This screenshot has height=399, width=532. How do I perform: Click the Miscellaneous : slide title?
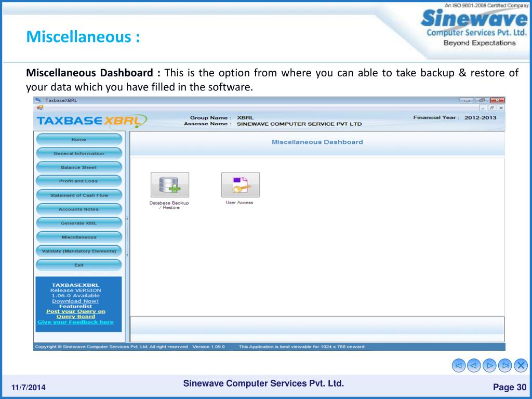83,36
